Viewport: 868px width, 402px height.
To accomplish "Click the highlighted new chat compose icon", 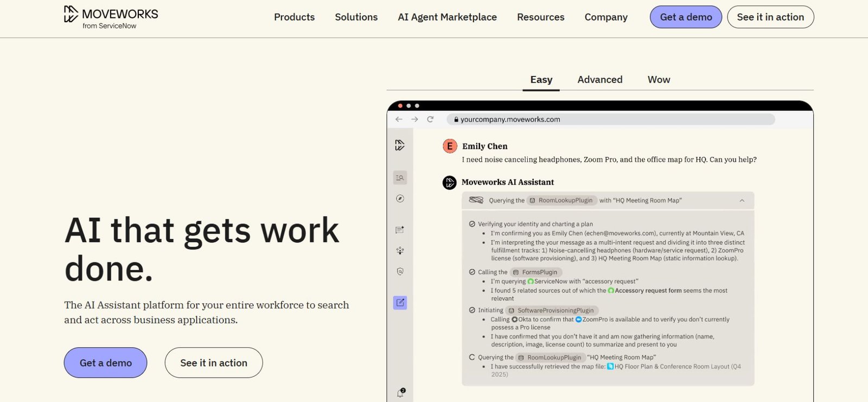I will 400,303.
